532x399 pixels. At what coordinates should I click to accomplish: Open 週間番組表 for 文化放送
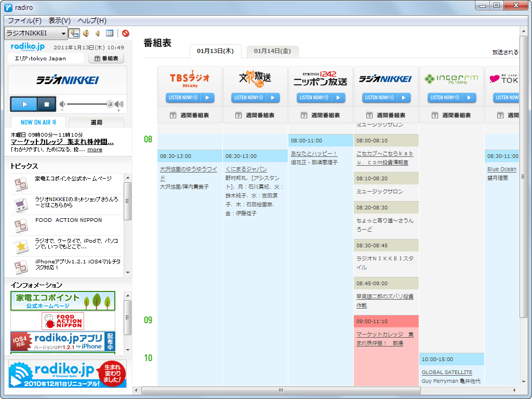pyautogui.click(x=255, y=115)
